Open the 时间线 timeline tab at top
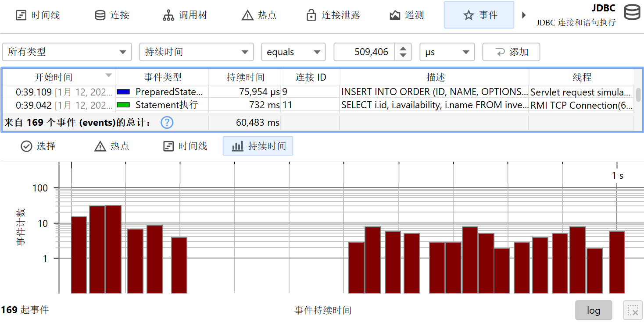644x322 pixels. pos(38,15)
